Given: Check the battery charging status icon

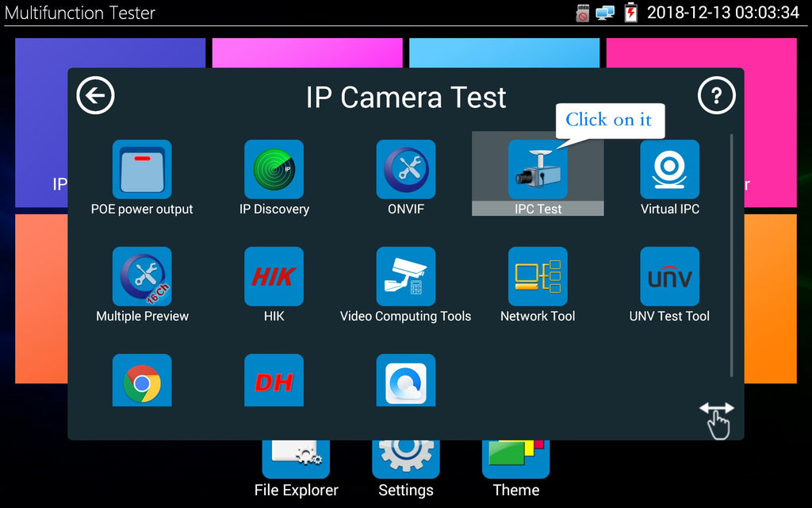Looking at the screenshot, I should [x=630, y=13].
